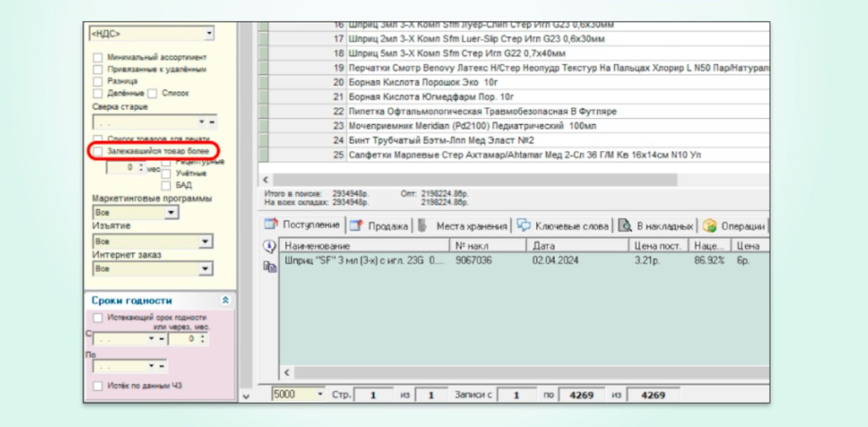The height and width of the screenshot is (427, 868).
Task: Click the info icon beside the receipts table
Action: pyautogui.click(x=269, y=246)
